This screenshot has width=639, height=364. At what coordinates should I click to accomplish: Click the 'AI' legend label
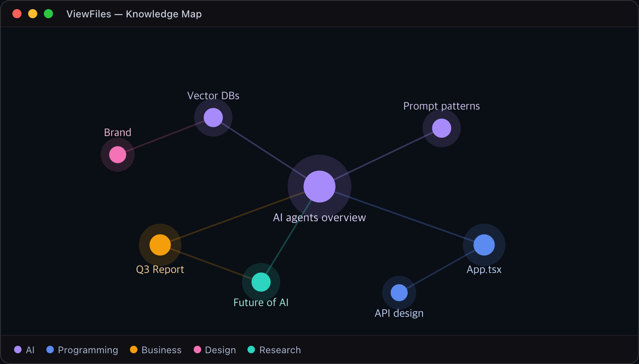[30, 350]
